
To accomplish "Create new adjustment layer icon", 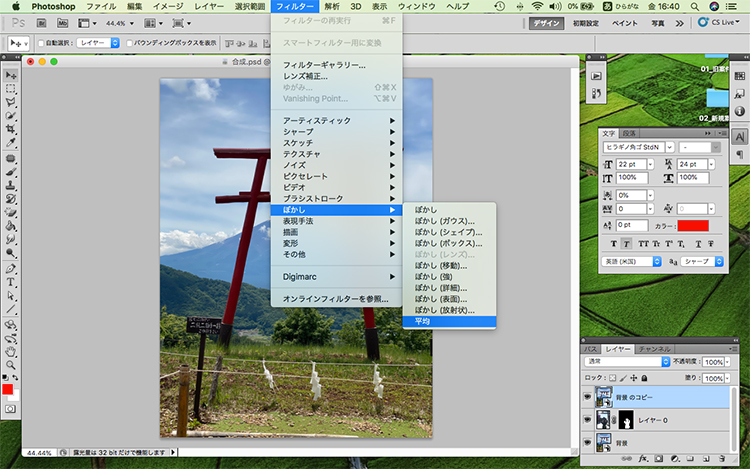I will coord(674,458).
